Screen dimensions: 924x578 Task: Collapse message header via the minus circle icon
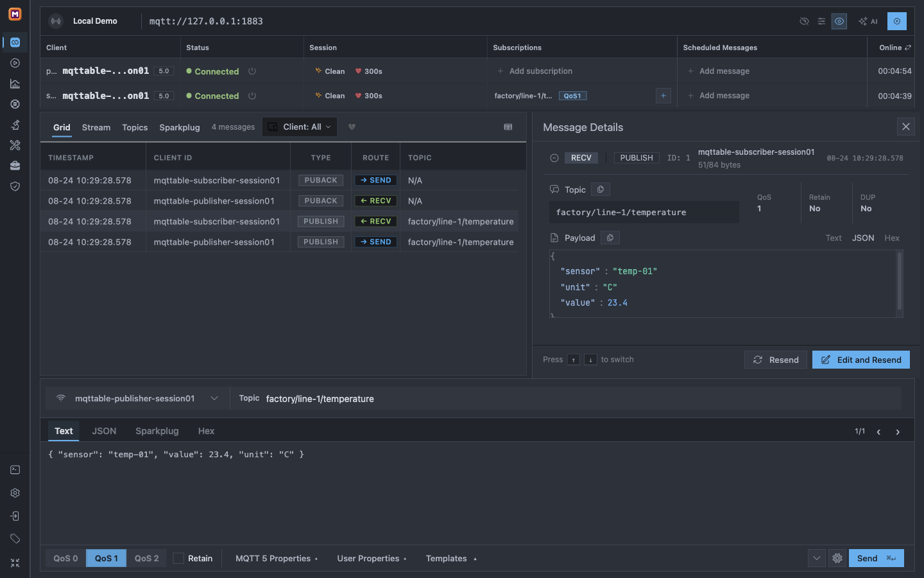tap(554, 158)
